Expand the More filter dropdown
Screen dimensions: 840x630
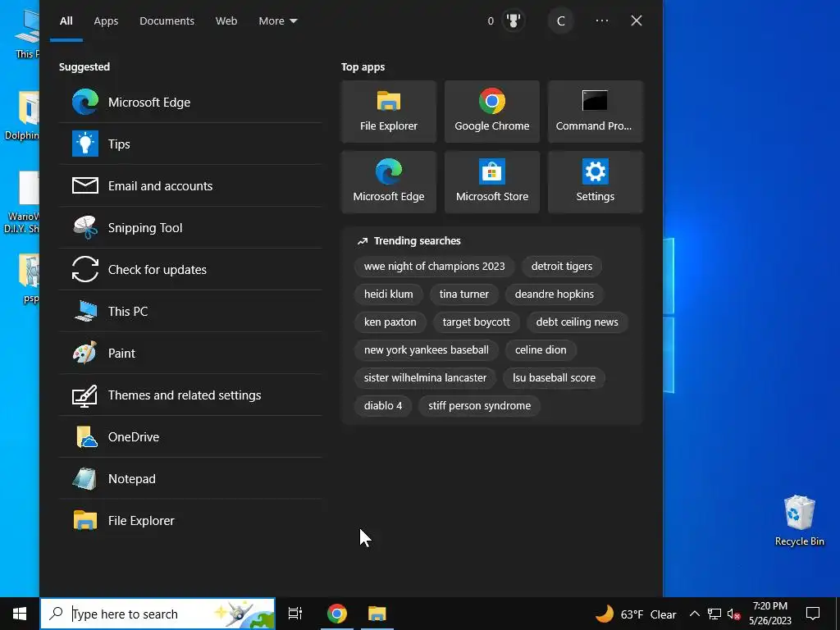pyautogui.click(x=277, y=21)
